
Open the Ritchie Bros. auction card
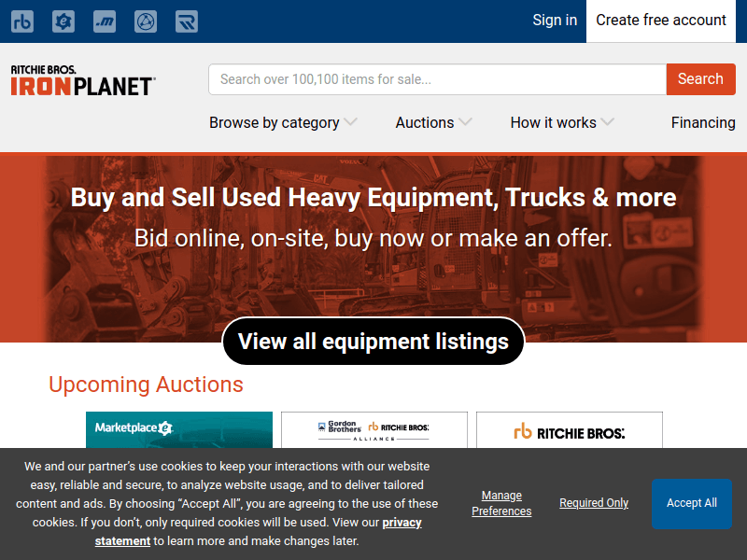[570, 430]
